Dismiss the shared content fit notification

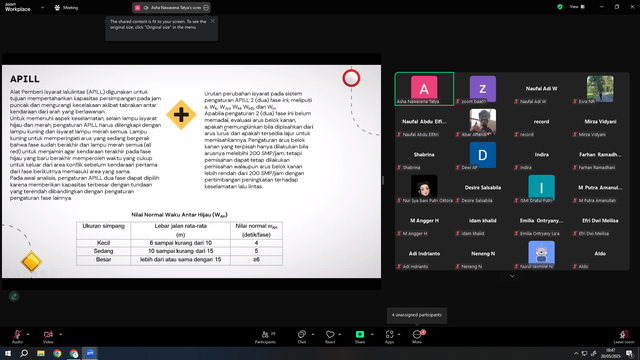coord(212,21)
